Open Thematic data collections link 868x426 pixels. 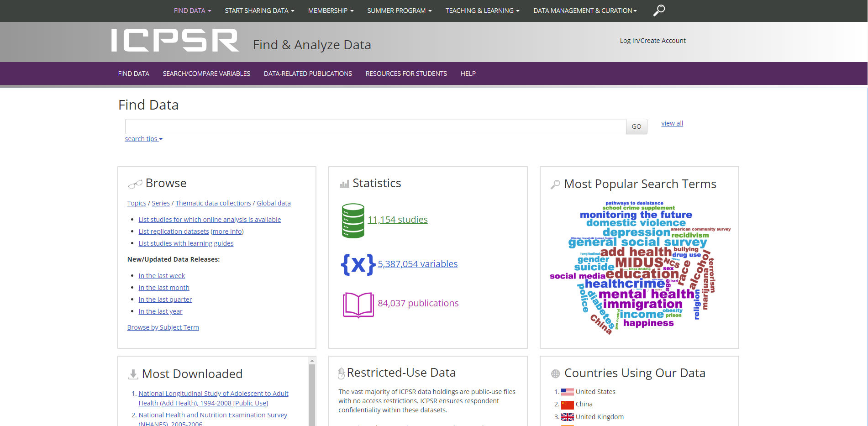(x=213, y=203)
